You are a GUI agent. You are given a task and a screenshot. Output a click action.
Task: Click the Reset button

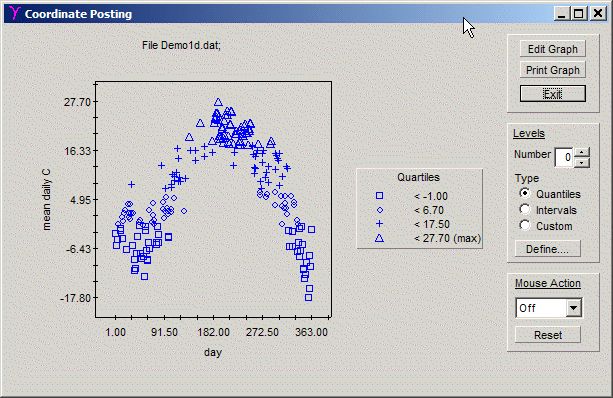click(547, 335)
